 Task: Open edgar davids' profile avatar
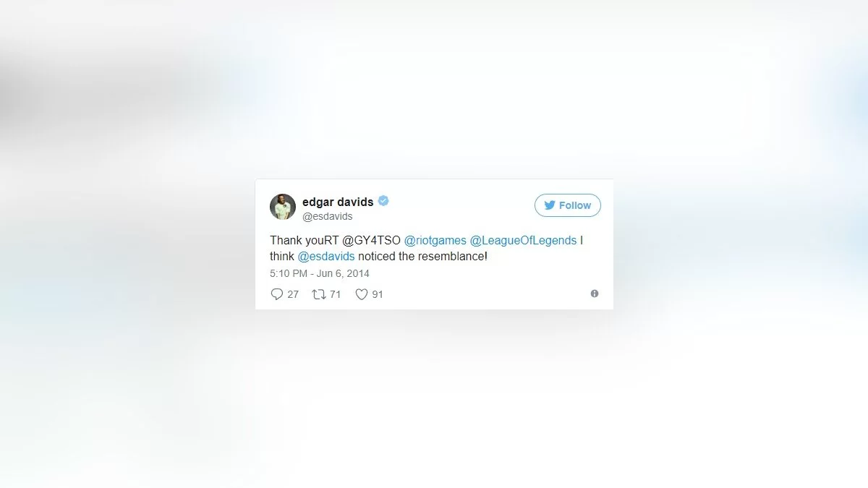[283, 207]
